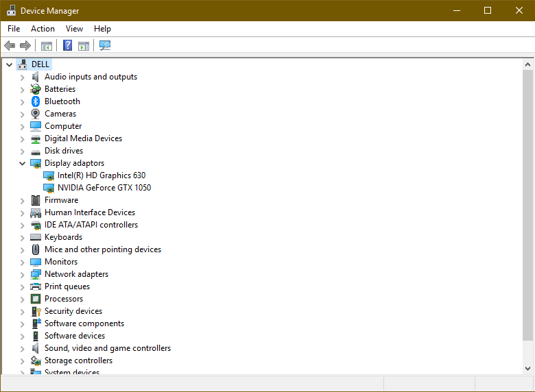
Task: Select the Disk drives label
Action: pos(64,151)
